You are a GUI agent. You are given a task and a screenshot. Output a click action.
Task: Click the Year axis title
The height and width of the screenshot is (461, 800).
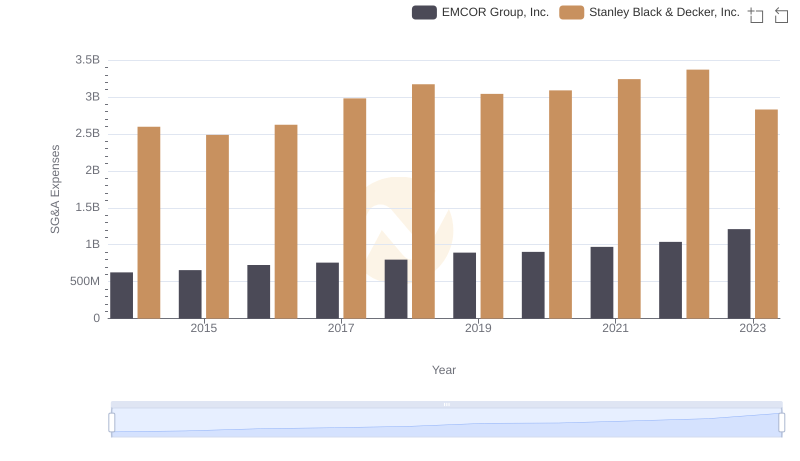point(444,370)
